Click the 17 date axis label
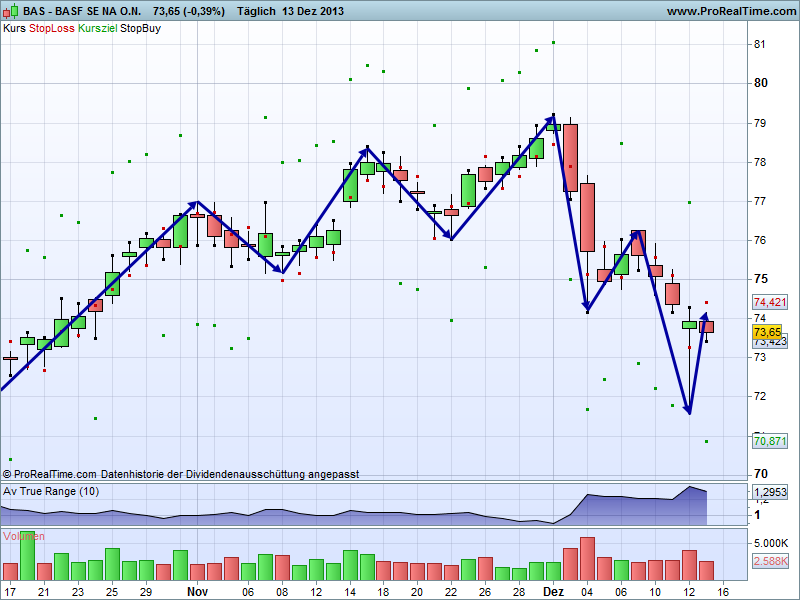 (x=10, y=592)
